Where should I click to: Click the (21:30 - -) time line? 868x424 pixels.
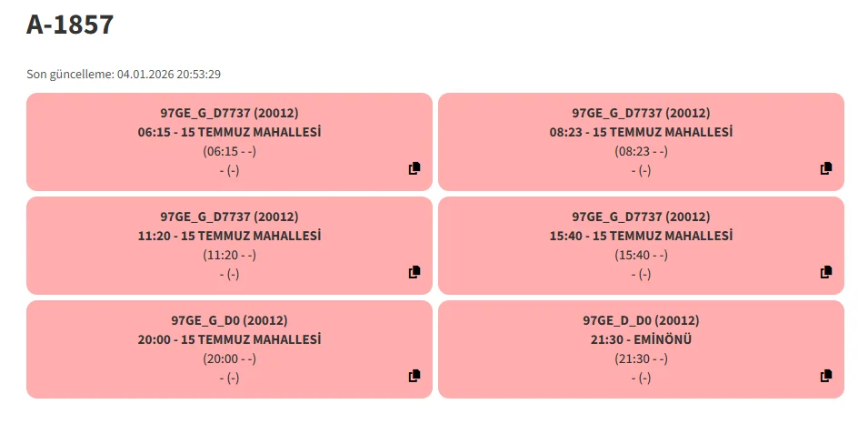tap(641, 358)
